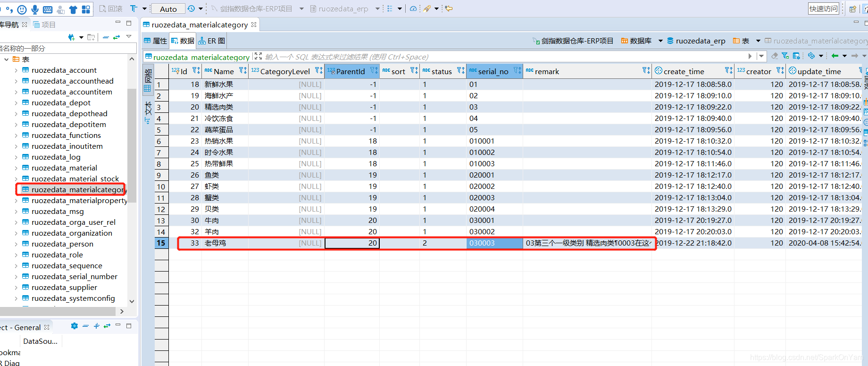Switch to the ER 图 tab
Screen dimensions: 868x366
[x=212, y=41]
